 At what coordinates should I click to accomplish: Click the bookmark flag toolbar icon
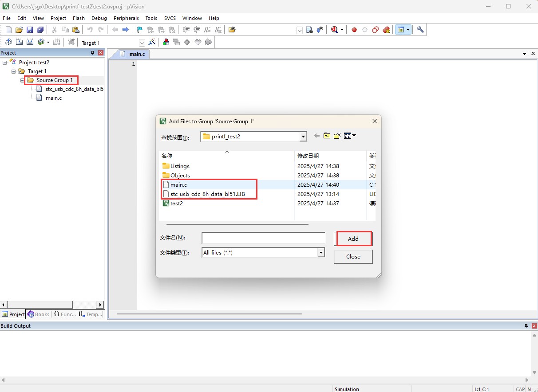pos(139,30)
